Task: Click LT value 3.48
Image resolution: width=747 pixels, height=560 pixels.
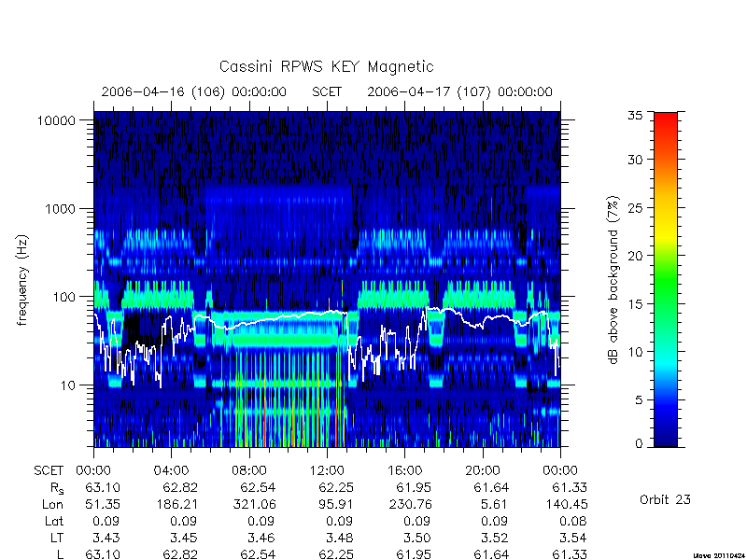Action: point(340,539)
